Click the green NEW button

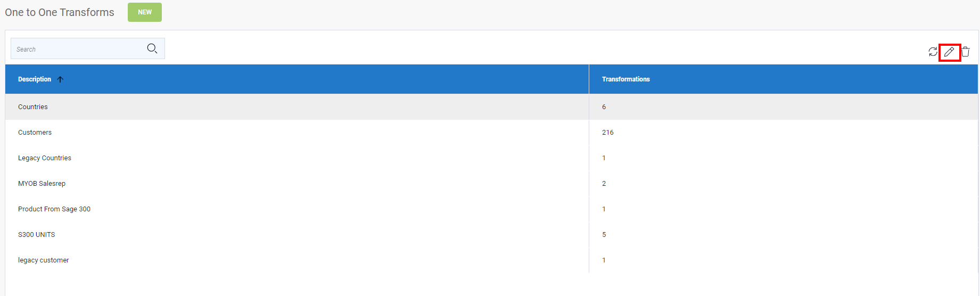[x=145, y=12]
